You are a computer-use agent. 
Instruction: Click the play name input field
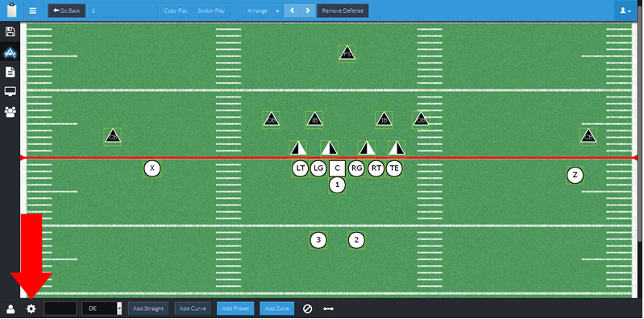pyautogui.click(x=122, y=10)
